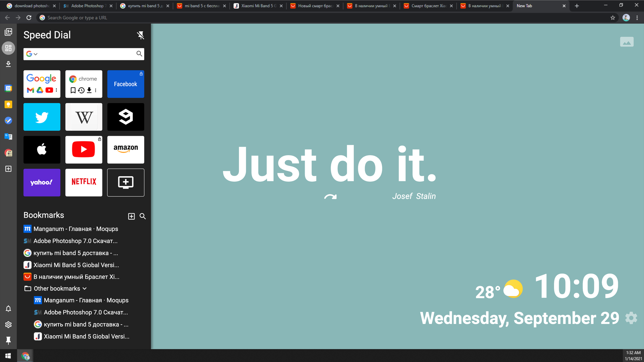Toggle the wallpaper image icon top right

point(627,42)
